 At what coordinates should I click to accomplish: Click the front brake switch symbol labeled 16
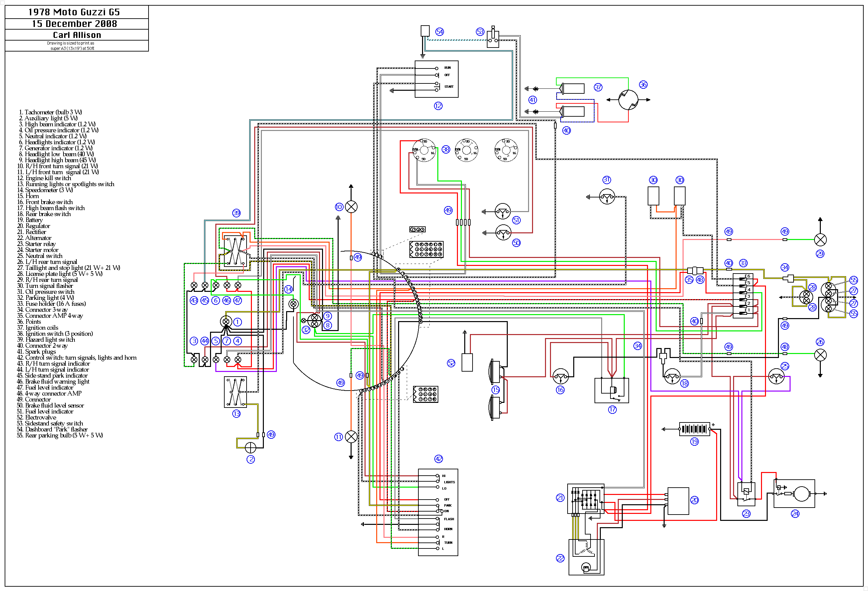click(x=560, y=376)
